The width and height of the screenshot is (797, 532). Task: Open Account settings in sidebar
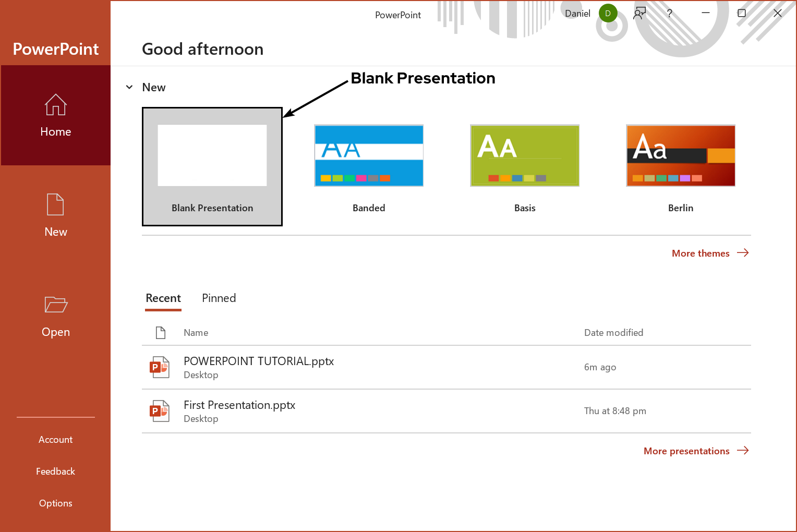[55, 440]
